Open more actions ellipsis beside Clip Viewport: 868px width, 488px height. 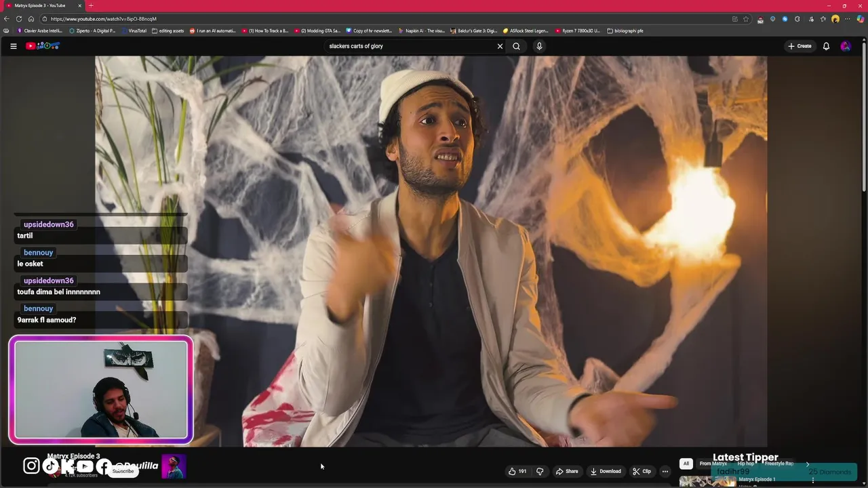point(665,471)
